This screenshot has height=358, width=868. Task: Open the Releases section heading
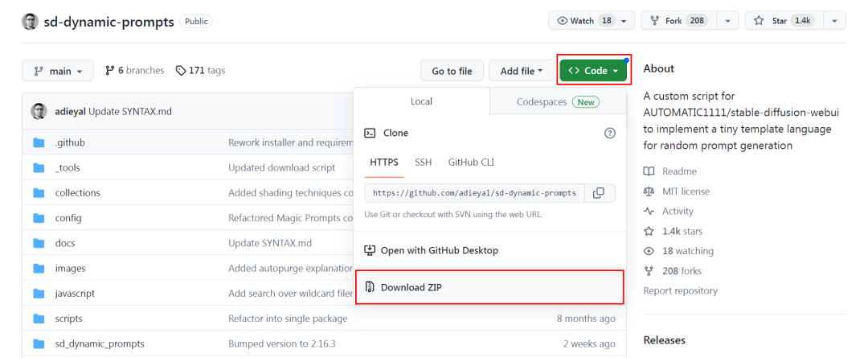click(x=665, y=339)
